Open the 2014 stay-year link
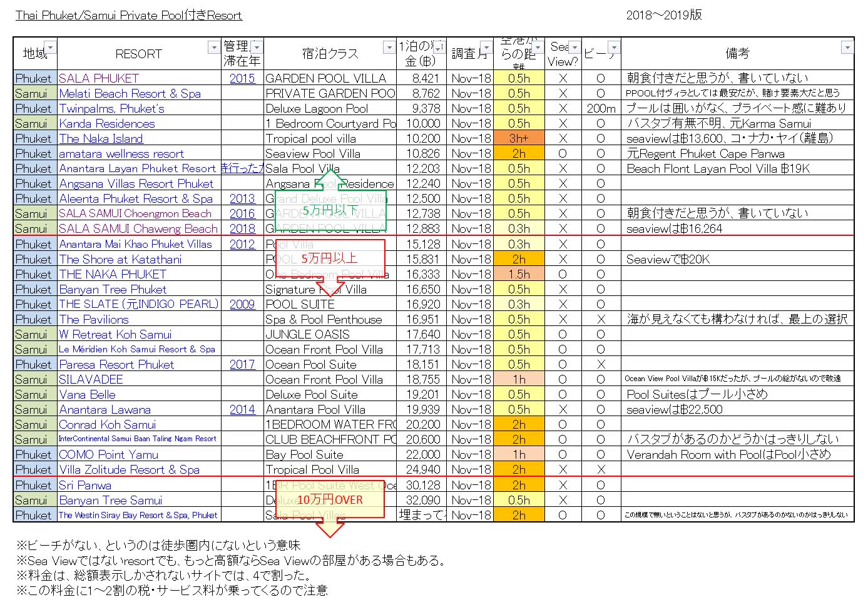The width and height of the screenshot is (868, 607). click(242, 409)
